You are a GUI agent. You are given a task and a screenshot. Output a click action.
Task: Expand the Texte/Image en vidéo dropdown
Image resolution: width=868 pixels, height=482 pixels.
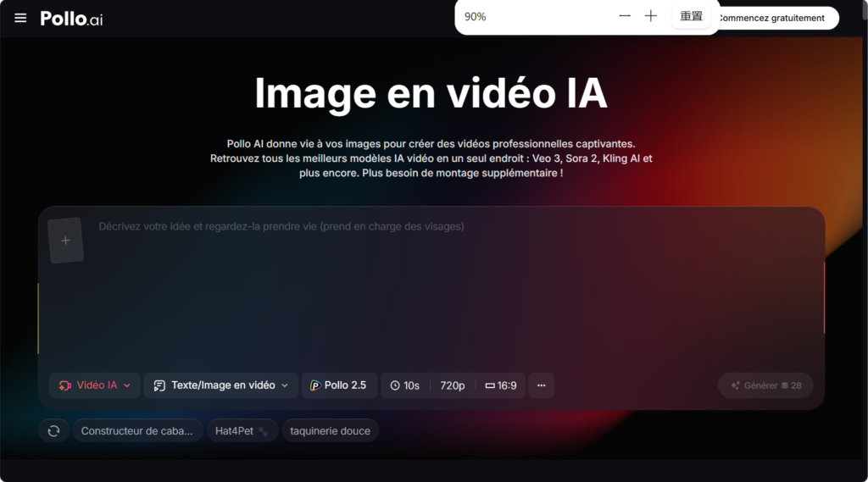pyautogui.click(x=221, y=385)
